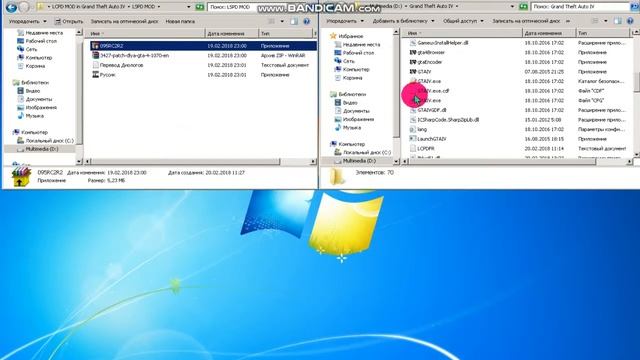Show preview pane in Grand Theft Auto IV window
This screenshot has width=640, height=360.
(618, 21)
